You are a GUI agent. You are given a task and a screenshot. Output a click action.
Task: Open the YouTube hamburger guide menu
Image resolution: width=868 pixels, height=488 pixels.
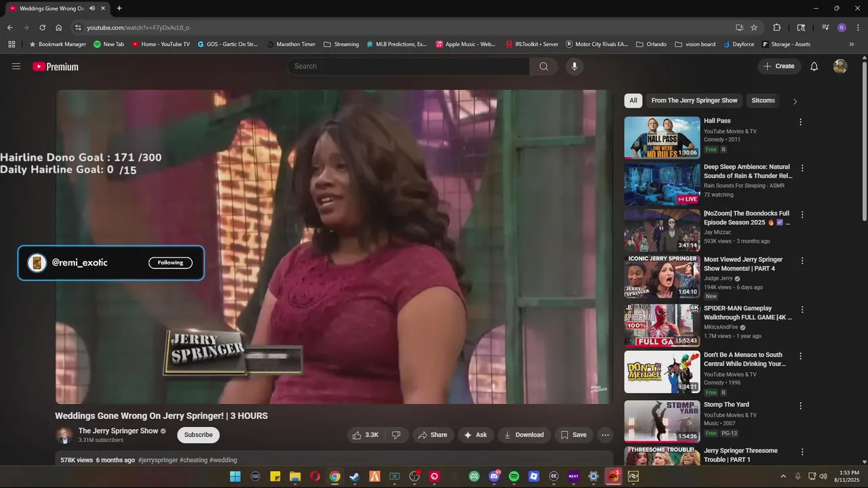pyautogui.click(x=16, y=66)
